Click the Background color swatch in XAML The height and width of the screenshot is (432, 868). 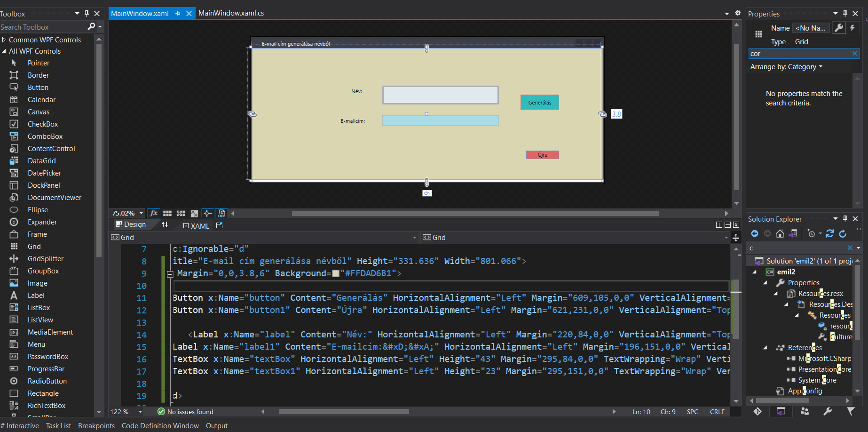336,273
